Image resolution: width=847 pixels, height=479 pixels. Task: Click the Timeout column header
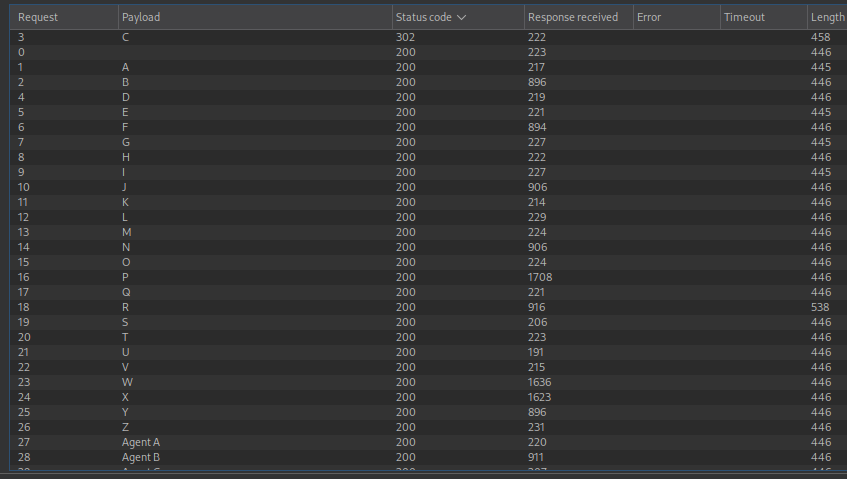744,17
